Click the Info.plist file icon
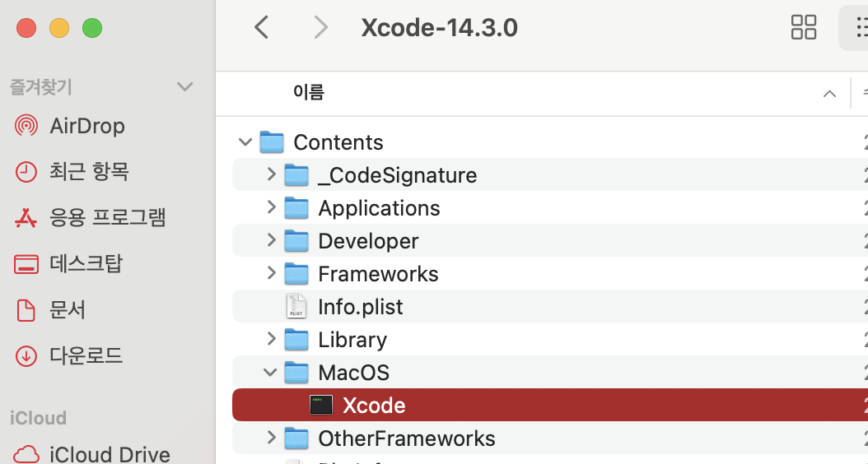 point(296,306)
